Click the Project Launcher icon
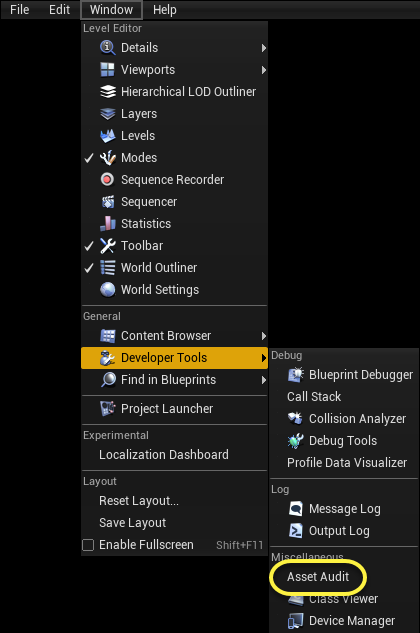This screenshot has width=420, height=633. pos(107,409)
